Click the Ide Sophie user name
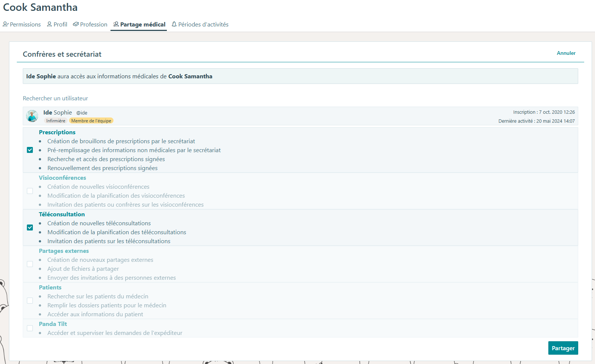595x364 pixels. click(57, 112)
